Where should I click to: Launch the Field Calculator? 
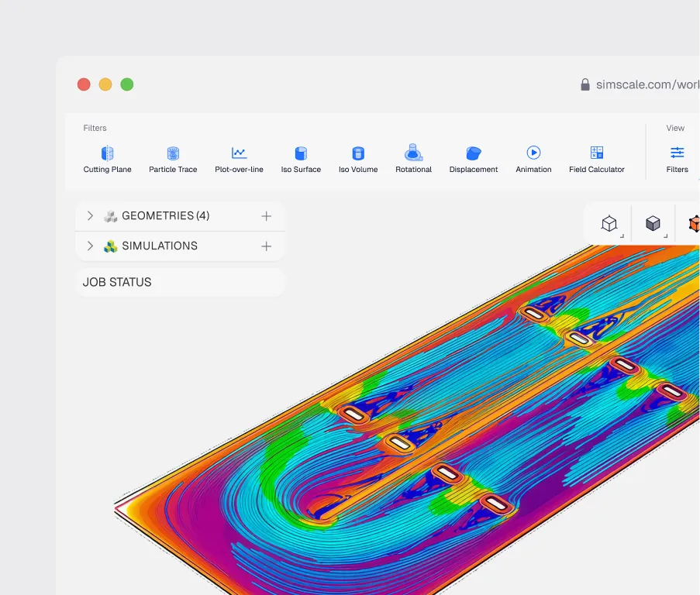(596, 160)
